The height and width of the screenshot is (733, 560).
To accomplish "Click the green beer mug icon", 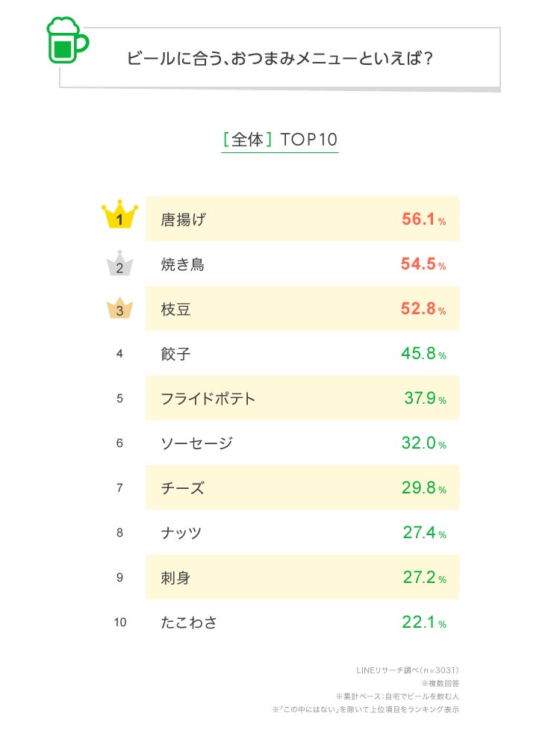I will (66, 40).
